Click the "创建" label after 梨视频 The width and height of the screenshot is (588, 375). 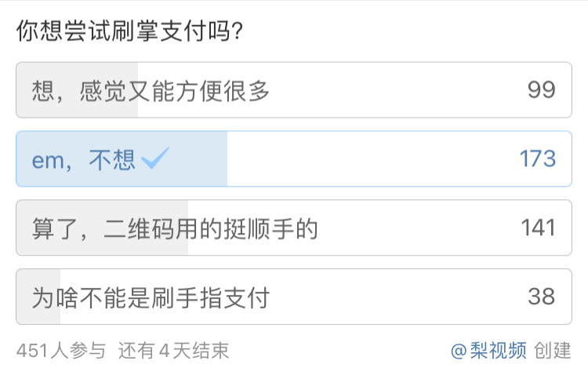(x=553, y=351)
